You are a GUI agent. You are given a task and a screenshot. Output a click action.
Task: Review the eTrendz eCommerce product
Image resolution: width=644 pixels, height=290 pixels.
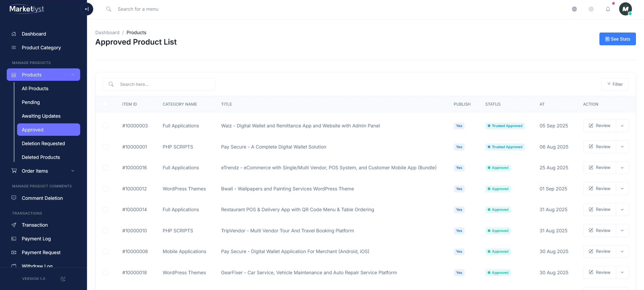click(599, 168)
